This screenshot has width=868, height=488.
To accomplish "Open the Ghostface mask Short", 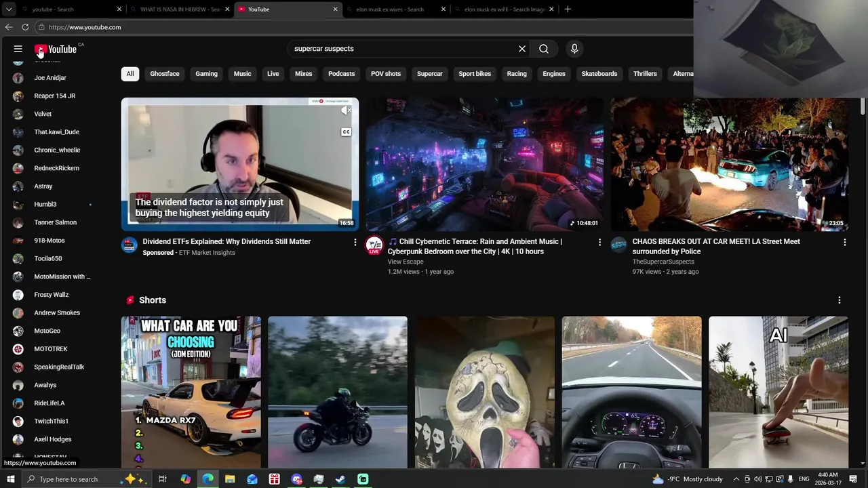I will tap(485, 392).
